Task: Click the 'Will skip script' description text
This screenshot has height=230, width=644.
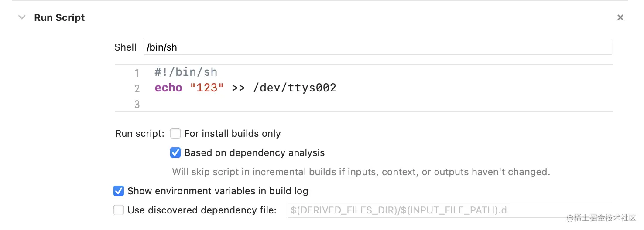Action: click(361, 172)
